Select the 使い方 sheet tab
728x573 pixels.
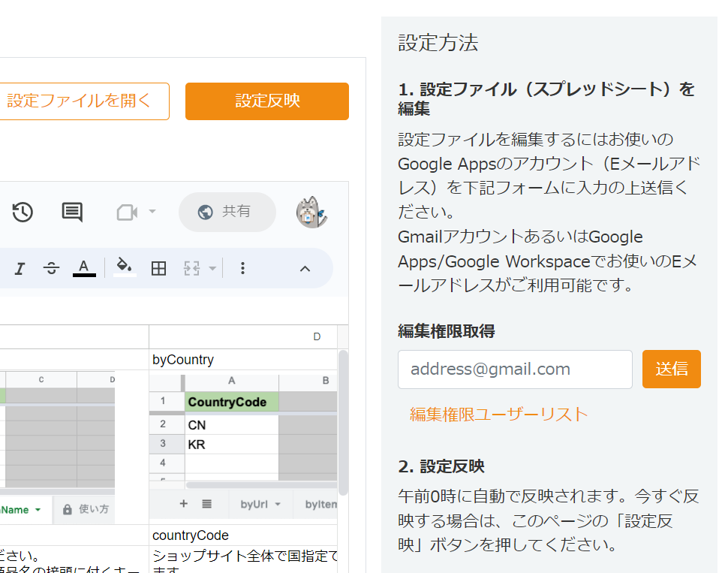86,509
